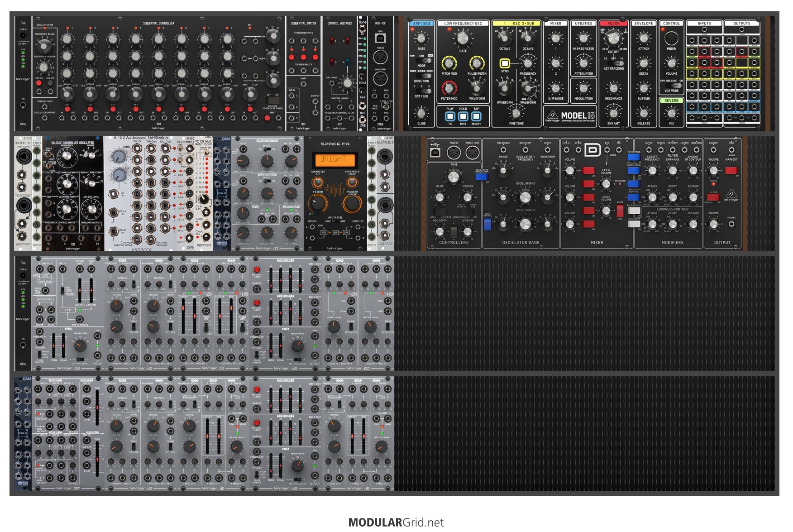Flip the White/Pink noise switch on Model D
This screenshot has width=793, height=532.
620,211
